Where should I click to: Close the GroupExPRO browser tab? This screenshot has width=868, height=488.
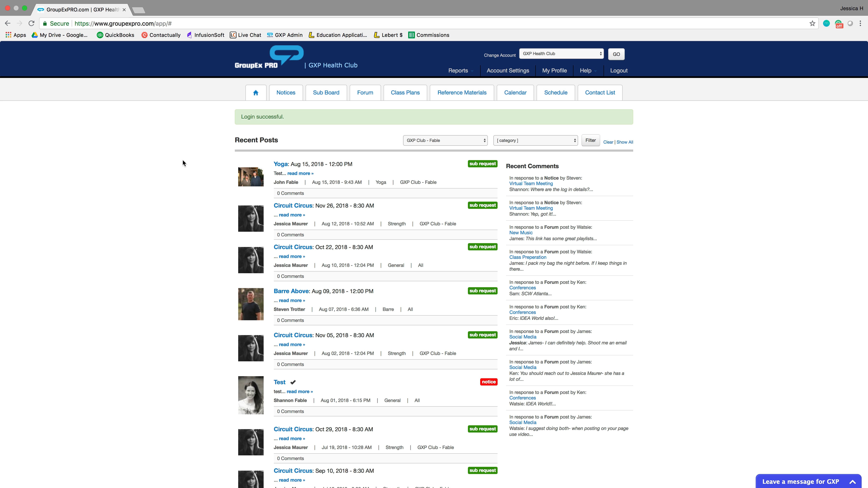(124, 10)
